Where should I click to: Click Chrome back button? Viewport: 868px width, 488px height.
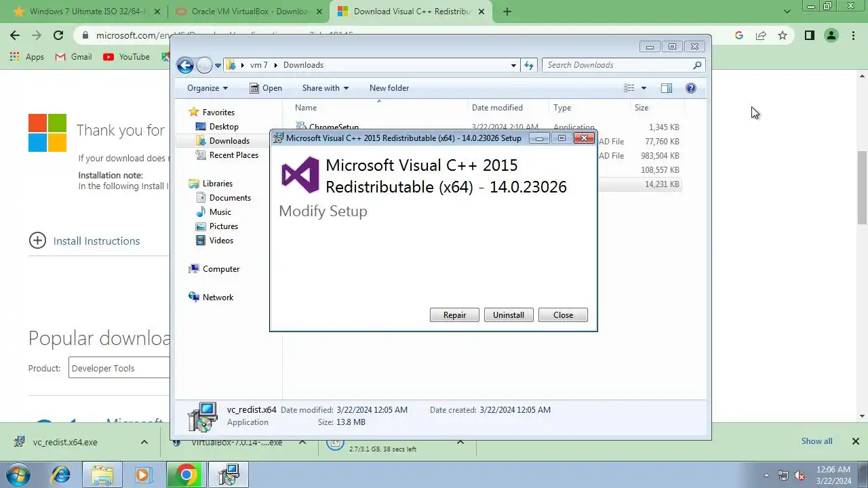[15, 36]
